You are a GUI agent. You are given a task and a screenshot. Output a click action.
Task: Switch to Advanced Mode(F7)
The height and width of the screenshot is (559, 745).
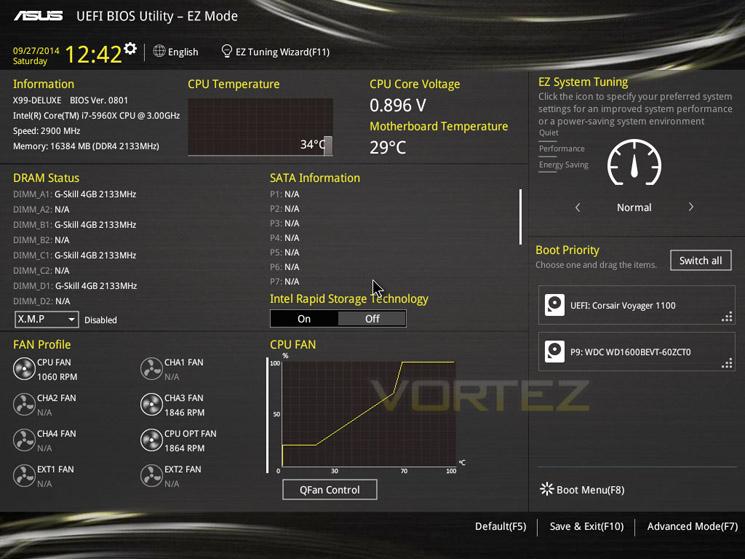click(x=692, y=526)
